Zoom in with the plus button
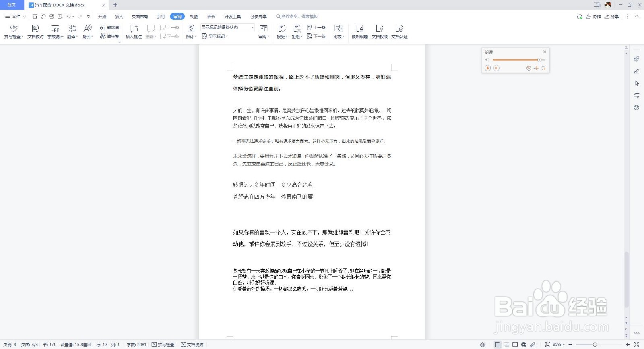This screenshot has width=644, height=349. tap(627, 345)
